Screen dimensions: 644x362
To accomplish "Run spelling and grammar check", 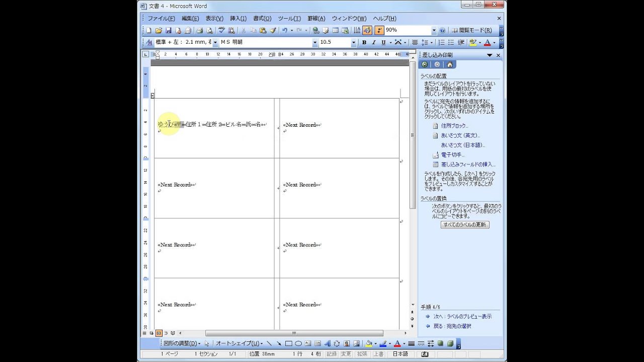I will (x=222, y=31).
